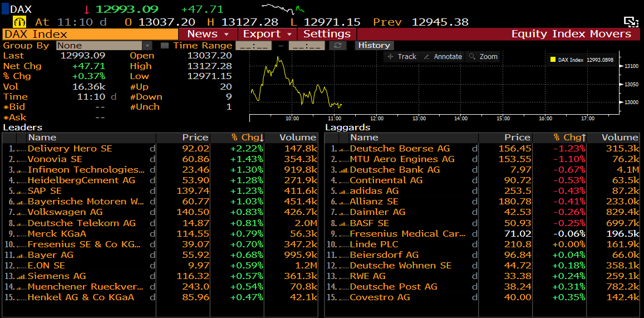The width and height of the screenshot is (644, 318).
Task: Sort Leaders by the Price column
Action: (183, 138)
